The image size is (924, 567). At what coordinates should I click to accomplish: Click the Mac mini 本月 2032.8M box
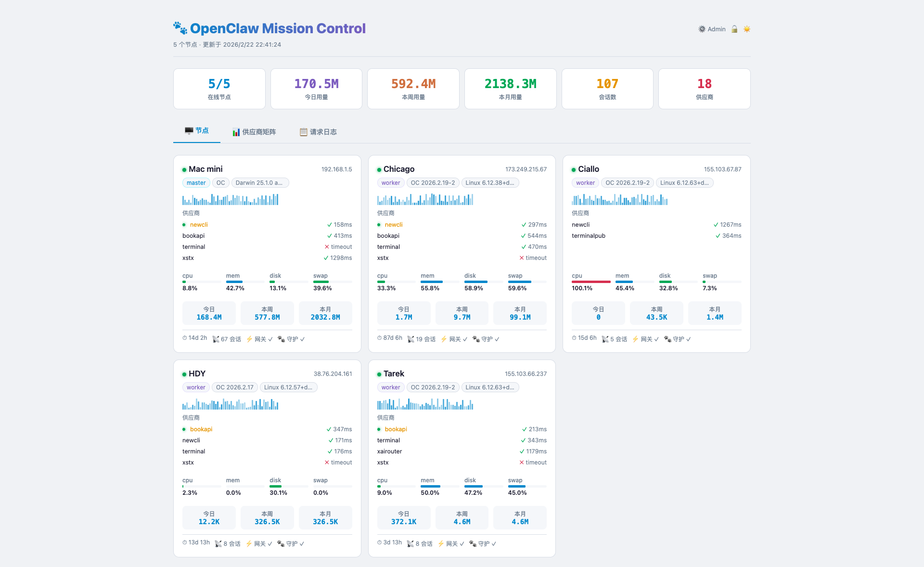(325, 313)
